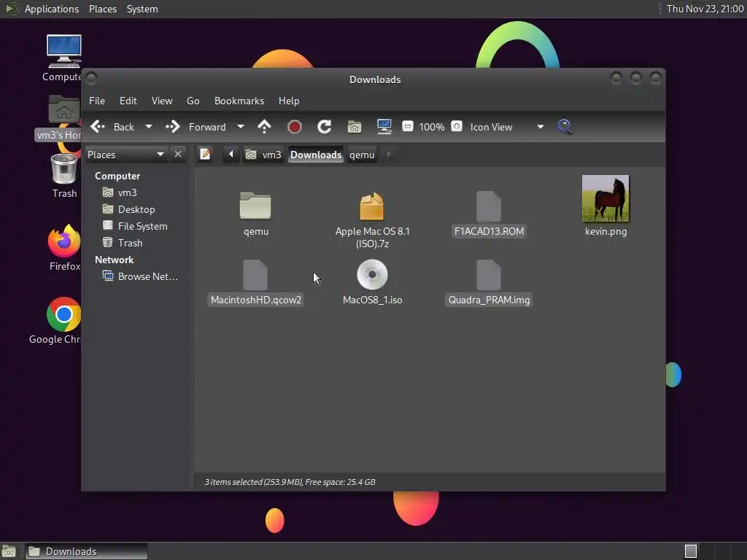
Task: Open the Help menu
Action: (289, 101)
